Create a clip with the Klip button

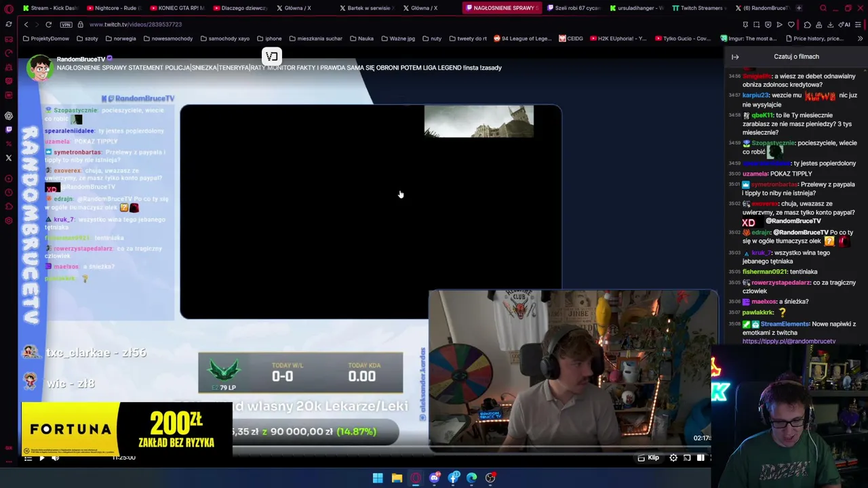coord(649,458)
